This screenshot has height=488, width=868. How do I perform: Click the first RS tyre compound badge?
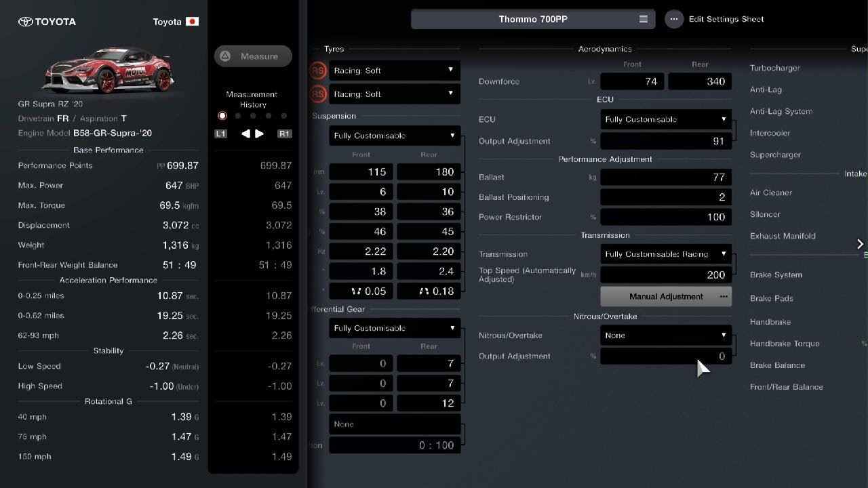[x=317, y=70]
